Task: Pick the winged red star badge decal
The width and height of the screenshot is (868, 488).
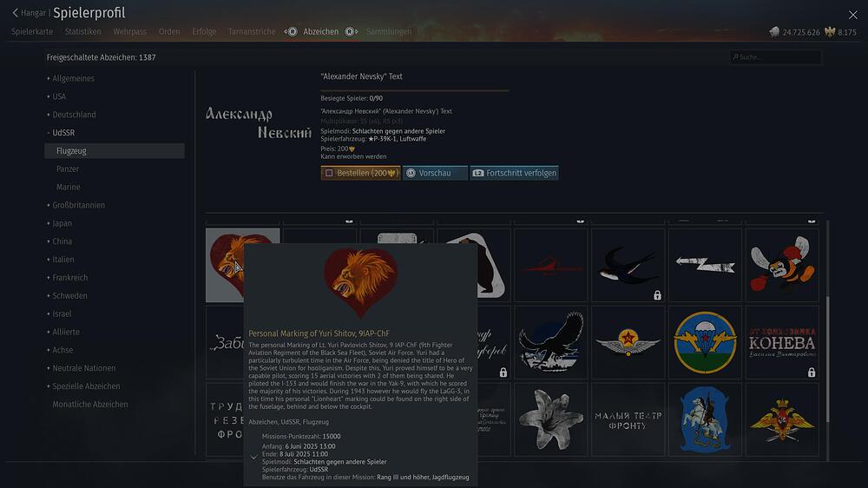Action: [x=628, y=342]
